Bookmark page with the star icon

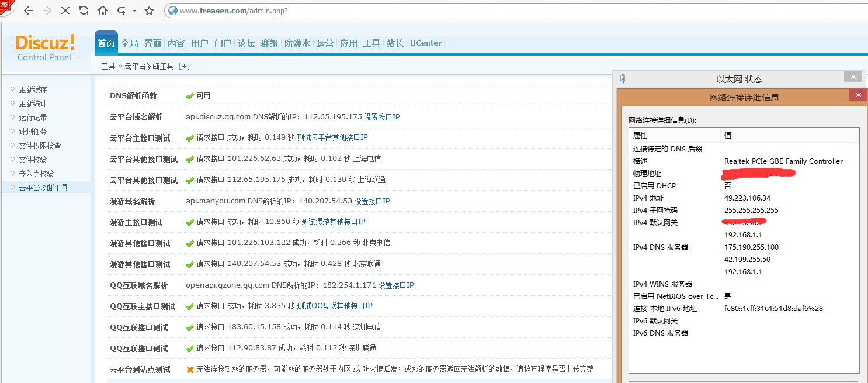click(x=149, y=11)
